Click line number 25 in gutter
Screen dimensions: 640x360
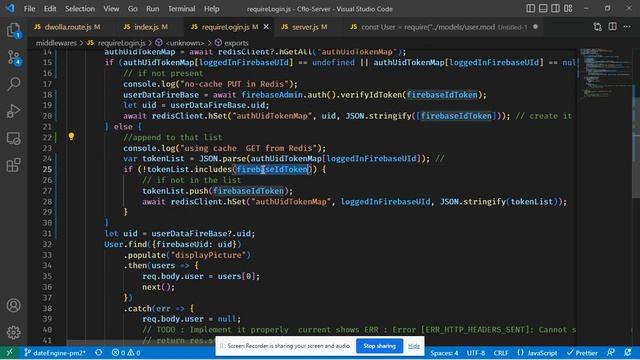coord(47,169)
